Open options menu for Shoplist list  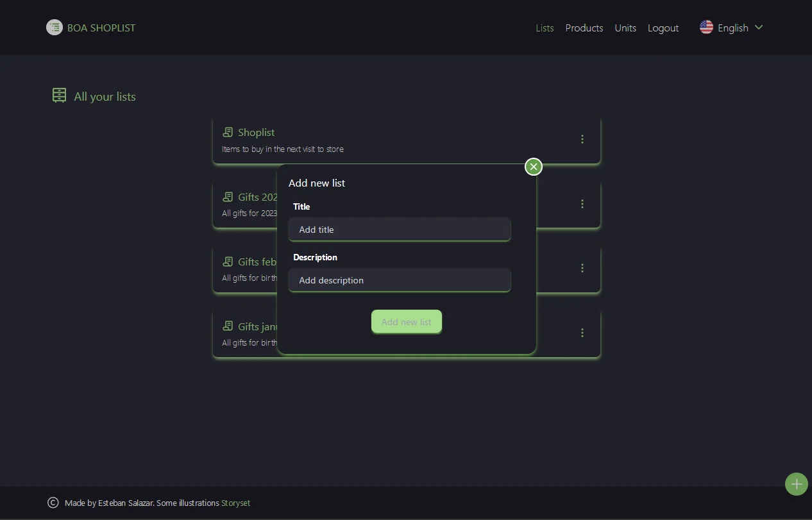tap(582, 139)
